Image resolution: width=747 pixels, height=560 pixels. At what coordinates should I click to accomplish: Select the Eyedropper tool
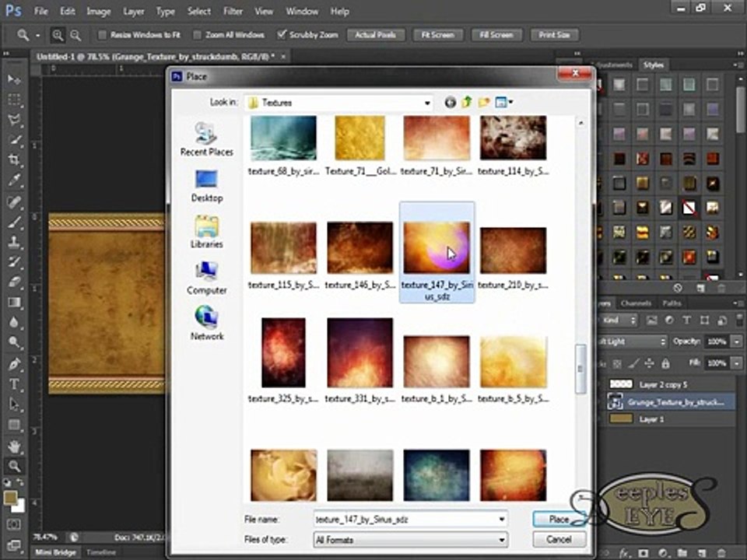click(x=14, y=180)
